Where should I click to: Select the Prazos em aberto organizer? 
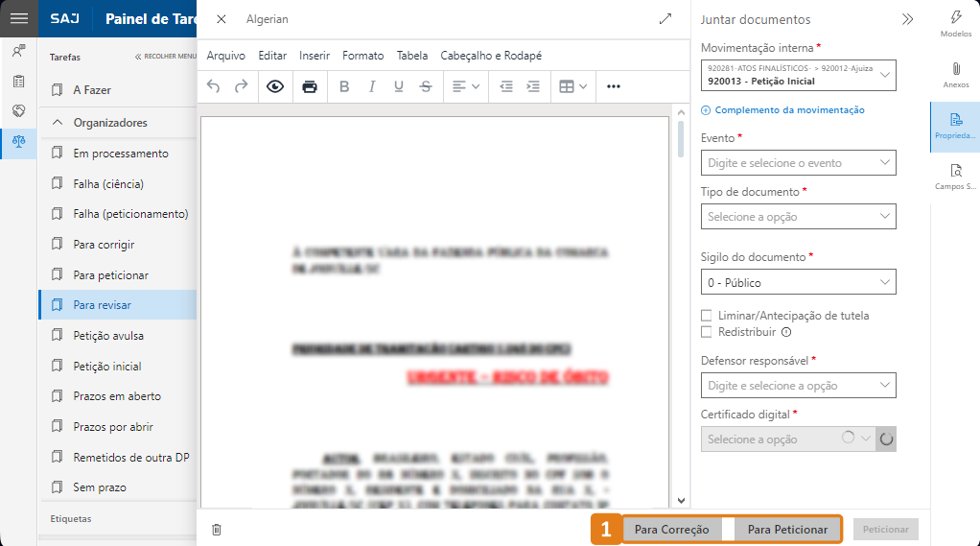[x=118, y=396]
